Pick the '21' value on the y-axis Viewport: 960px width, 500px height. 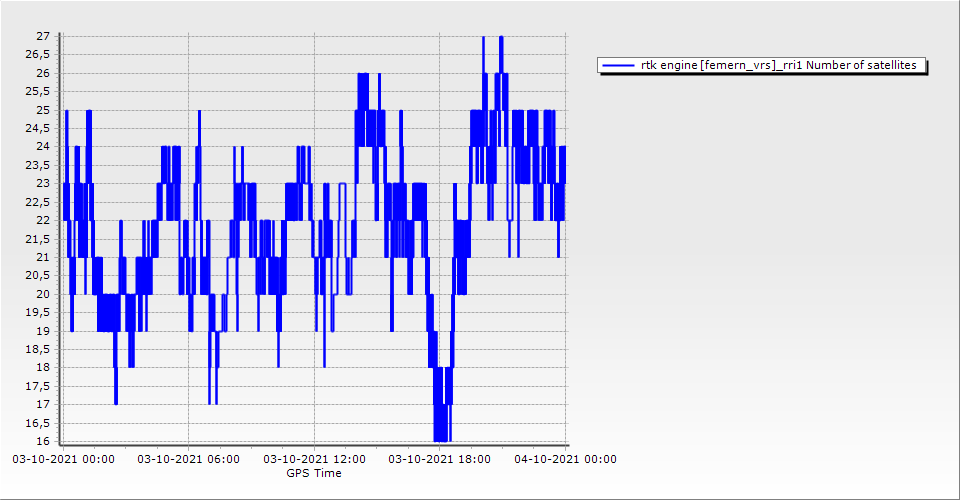click(x=43, y=257)
